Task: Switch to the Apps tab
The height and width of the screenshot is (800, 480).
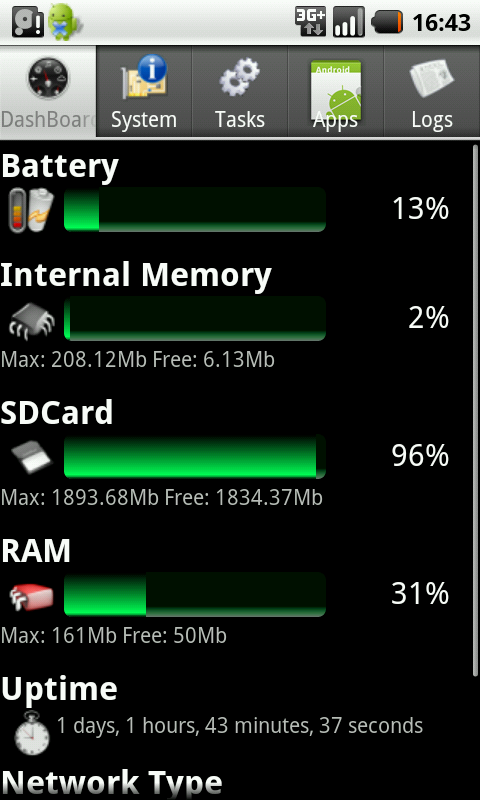Action: point(336,92)
